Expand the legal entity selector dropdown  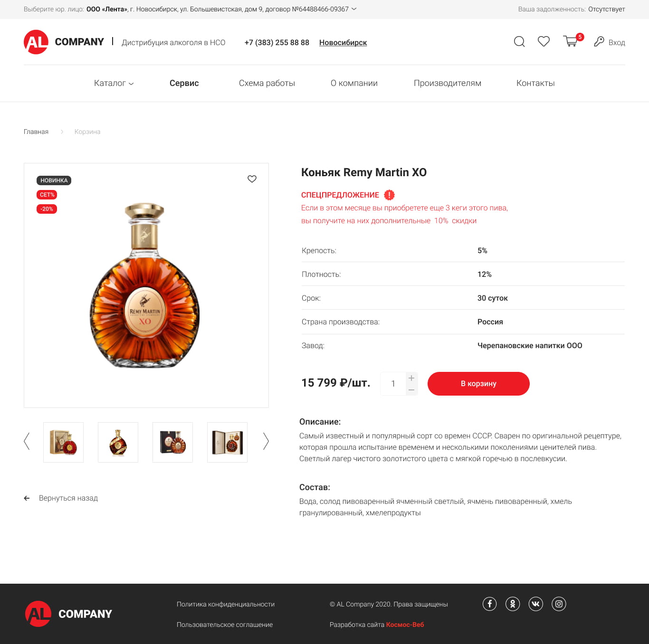tap(353, 9)
